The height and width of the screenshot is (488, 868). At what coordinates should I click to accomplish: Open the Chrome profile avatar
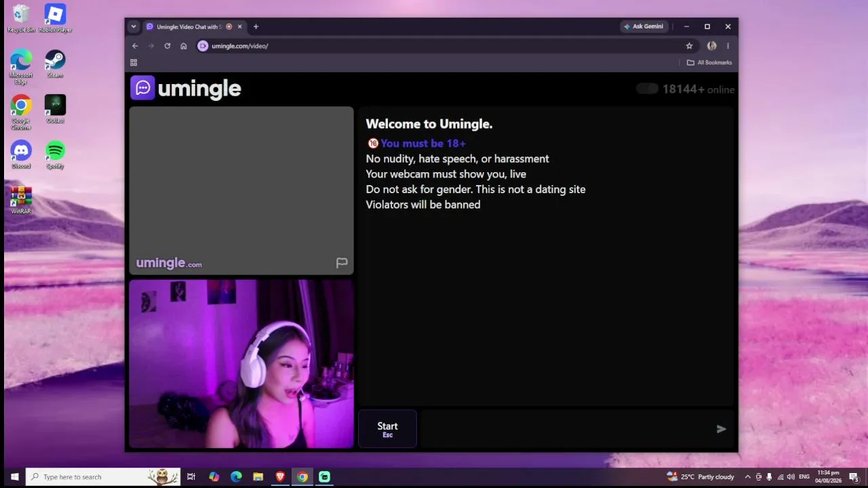[711, 46]
